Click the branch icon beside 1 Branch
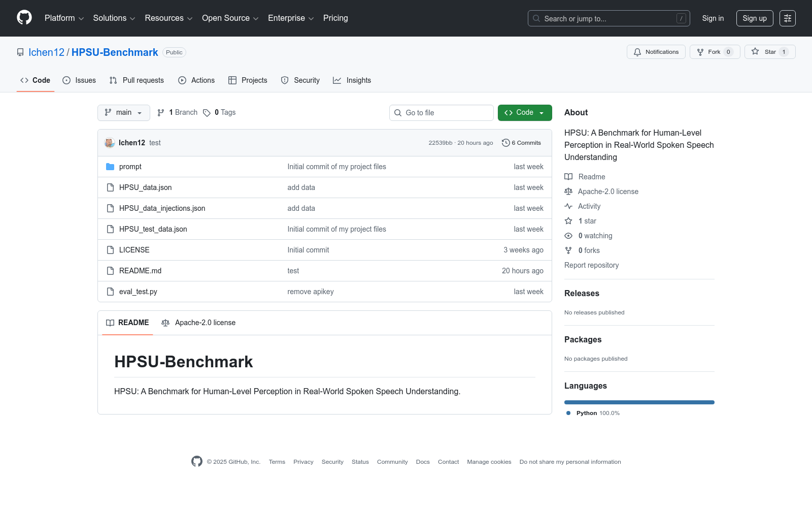The height and width of the screenshot is (508, 812). pos(161,113)
